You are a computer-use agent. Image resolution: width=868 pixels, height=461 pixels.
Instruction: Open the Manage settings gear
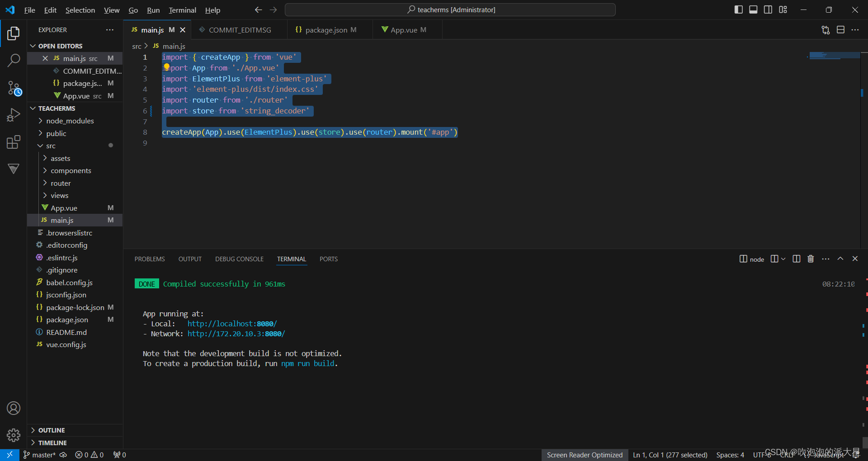(14, 435)
